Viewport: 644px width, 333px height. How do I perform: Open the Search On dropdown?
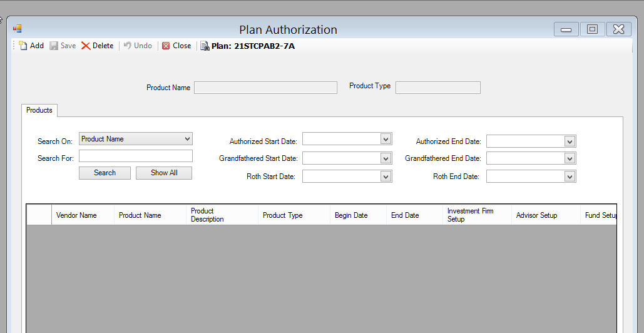tap(188, 139)
